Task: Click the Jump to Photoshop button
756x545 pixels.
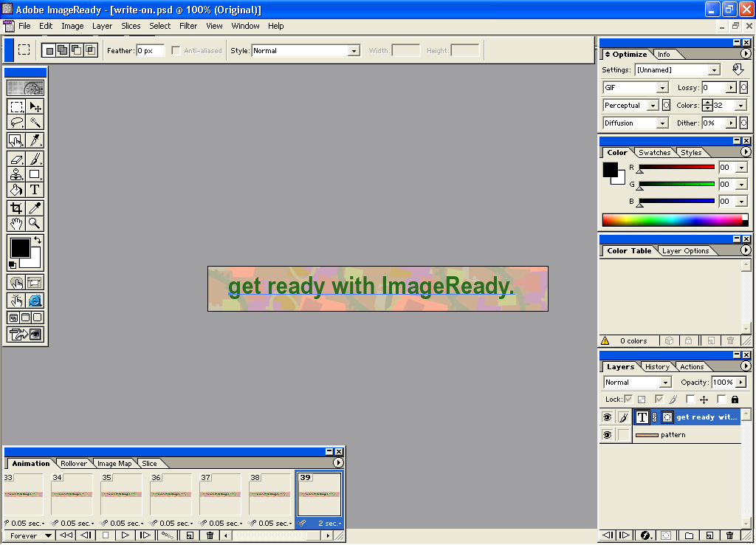Action: point(26,335)
